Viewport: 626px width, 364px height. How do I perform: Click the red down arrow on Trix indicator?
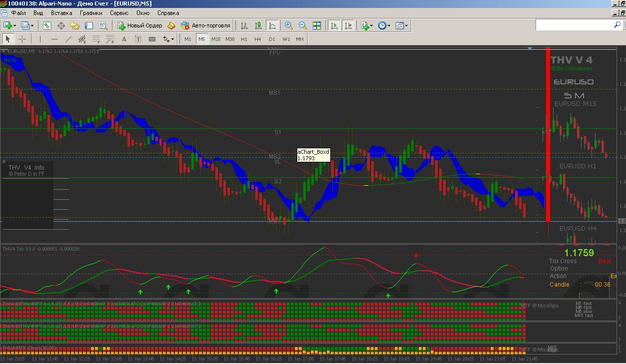pyautogui.click(x=416, y=256)
